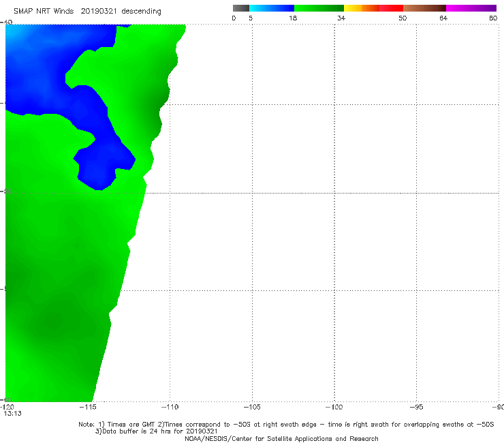
Task: Click the swath time stamp "13:13"
Action: [12, 414]
